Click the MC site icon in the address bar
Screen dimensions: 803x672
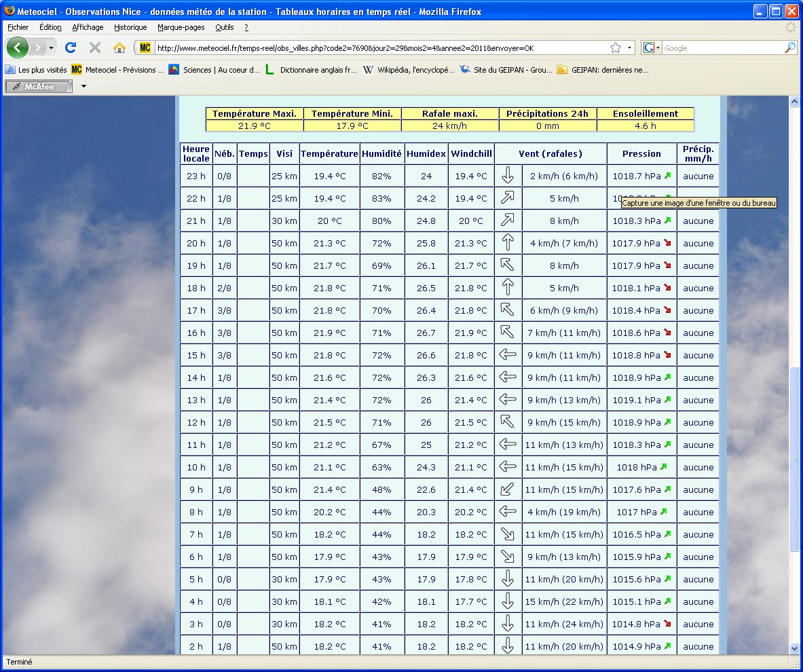tap(145, 48)
